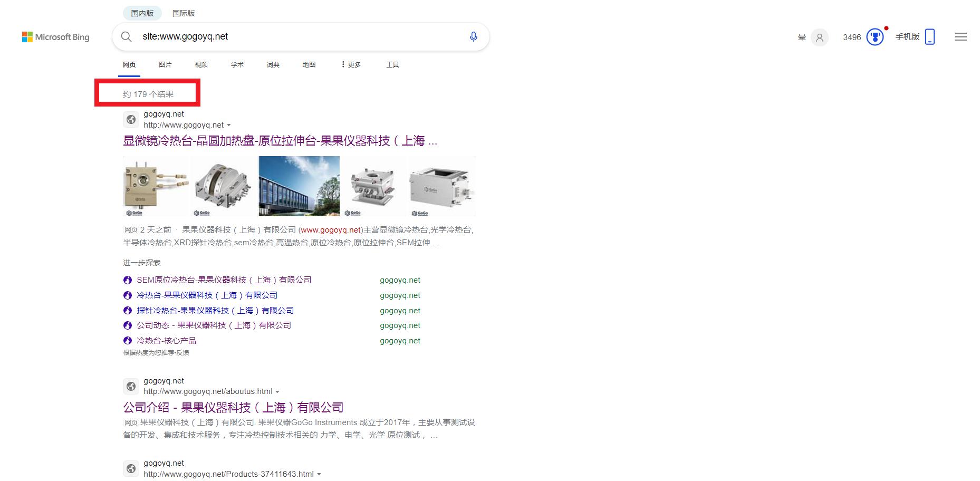Click gogoyq.net domain beside SEM原位冷热台
This screenshot has width=980, height=481.
tap(400, 280)
